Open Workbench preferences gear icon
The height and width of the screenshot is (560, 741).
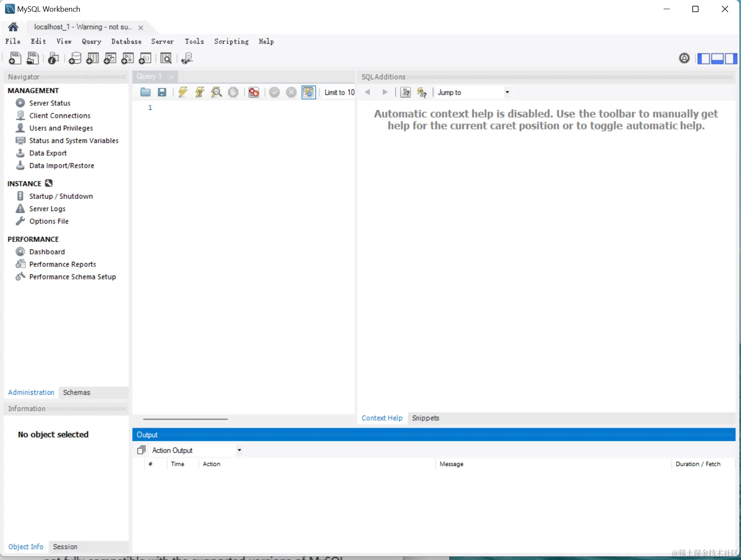[x=684, y=58]
